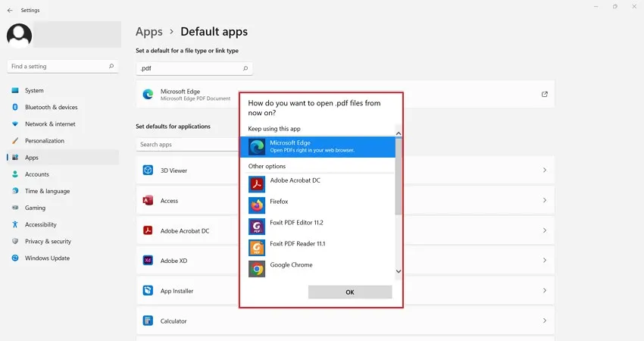Select Adobe Acrobat DC icon in dialog

pos(257,184)
